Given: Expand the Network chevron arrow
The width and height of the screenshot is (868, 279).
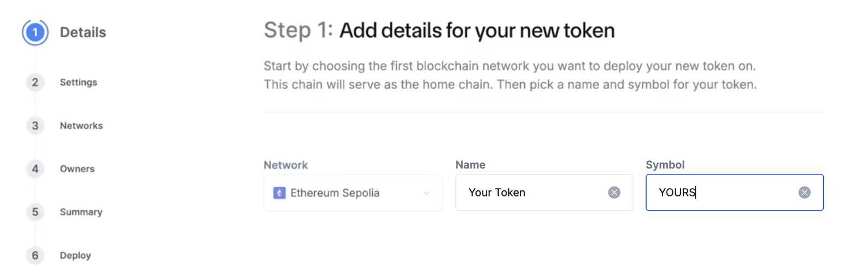Looking at the screenshot, I should [426, 193].
